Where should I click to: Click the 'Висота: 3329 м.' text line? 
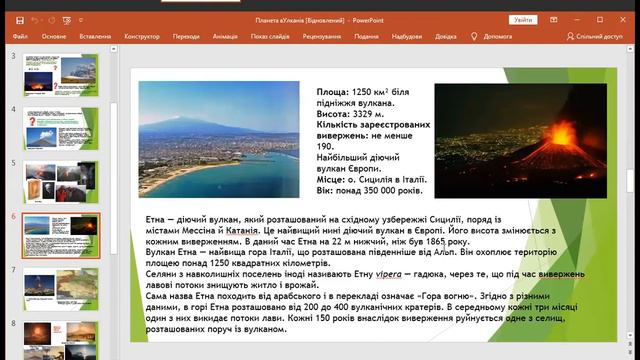point(350,114)
